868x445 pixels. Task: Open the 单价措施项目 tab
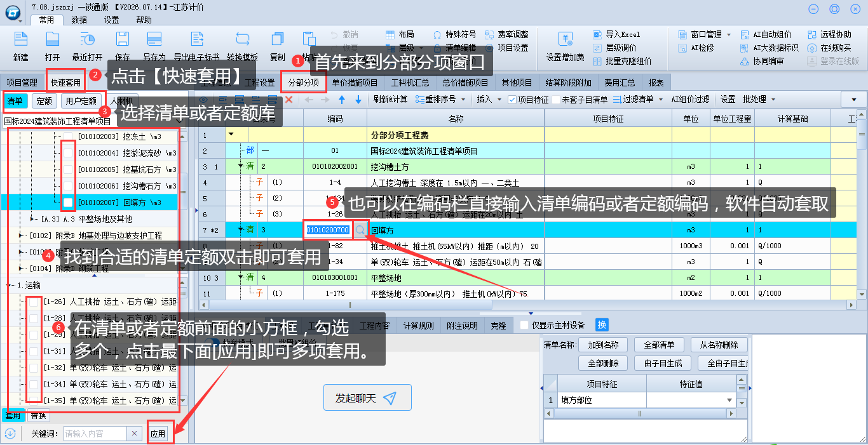(355, 83)
